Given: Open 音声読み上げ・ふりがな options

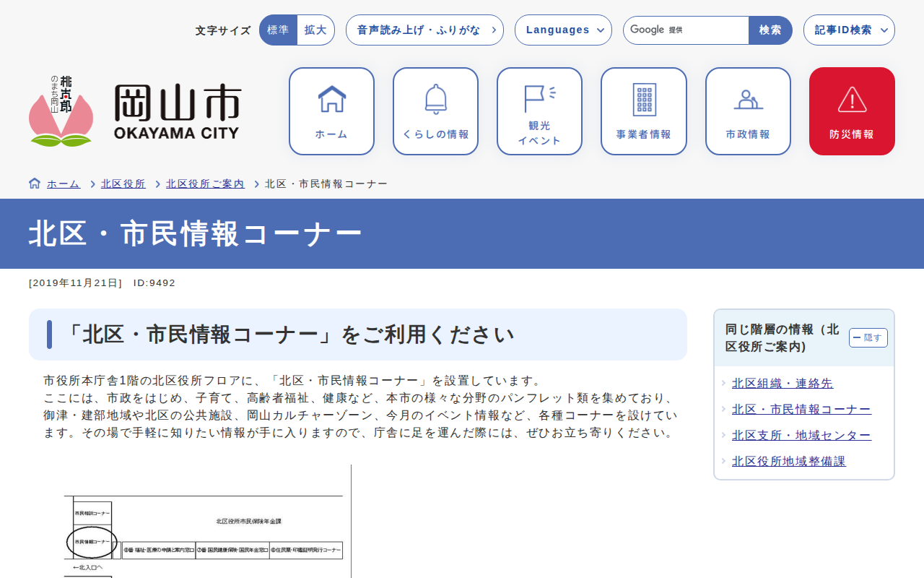Looking at the screenshot, I should pyautogui.click(x=424, y=30).
